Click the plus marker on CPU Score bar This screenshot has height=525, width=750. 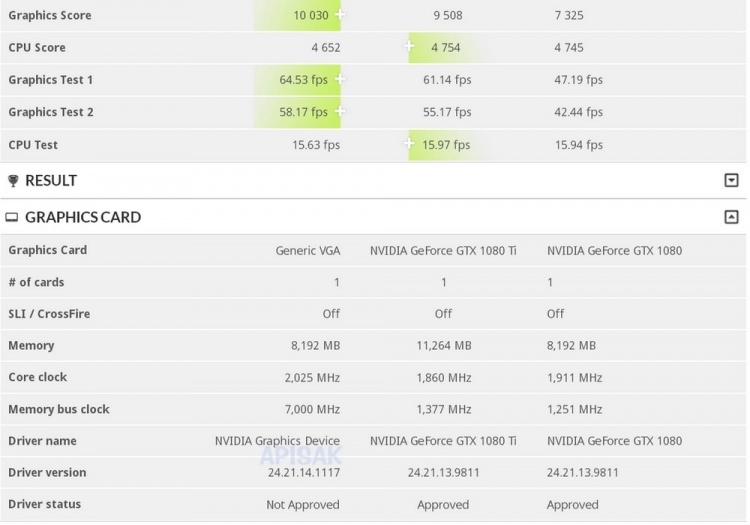(410, 46)
